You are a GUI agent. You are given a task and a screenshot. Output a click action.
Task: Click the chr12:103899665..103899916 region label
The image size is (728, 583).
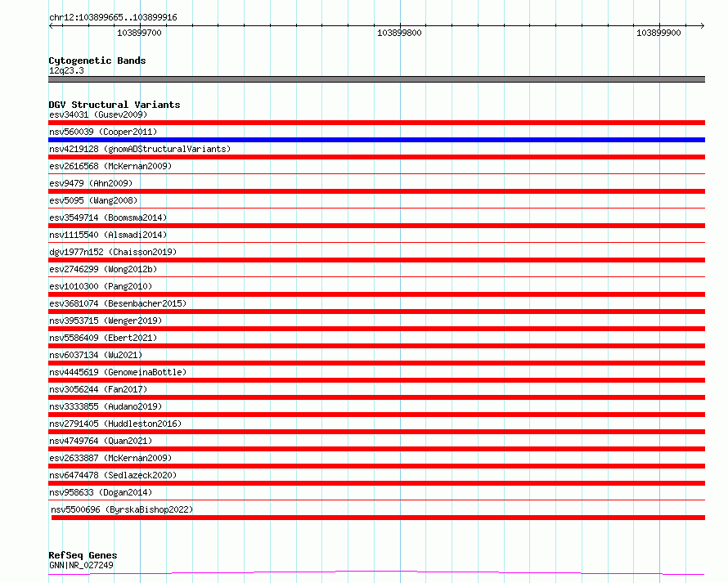pyautogui.click(x=113, y=17)
